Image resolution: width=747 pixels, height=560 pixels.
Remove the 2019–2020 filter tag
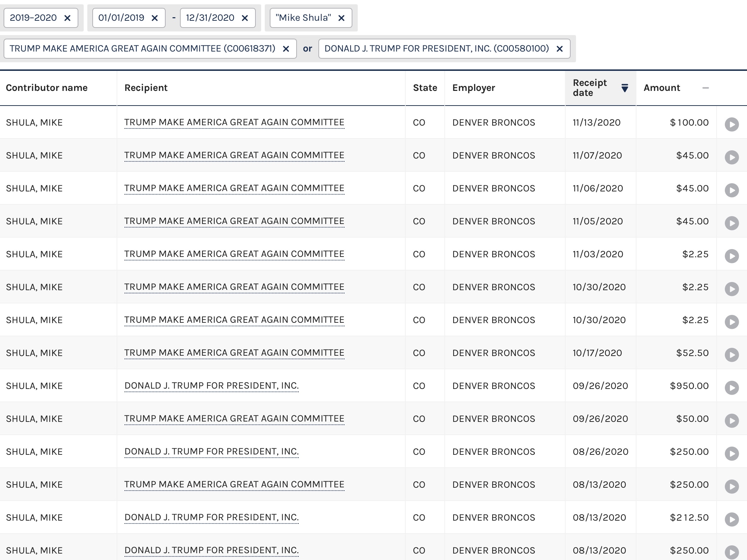click(x=67, y=18)
